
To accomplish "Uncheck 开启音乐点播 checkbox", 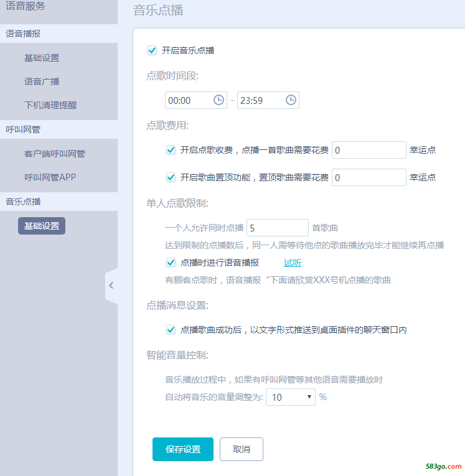I will point(152,50).
